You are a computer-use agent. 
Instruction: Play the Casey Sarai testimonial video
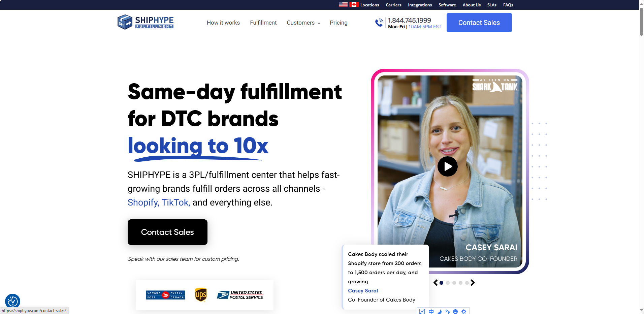point(447,166)
